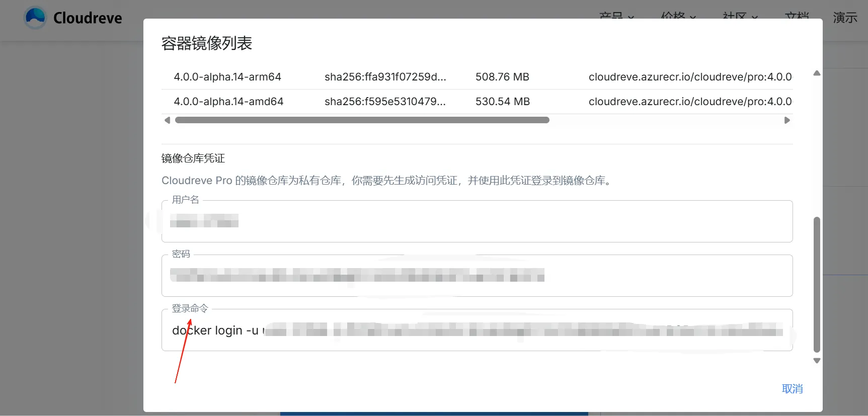Viewport: 868px width, 416px height.
Task: Click the 登录命令 docker login field
Action: [x=477, y=330]
